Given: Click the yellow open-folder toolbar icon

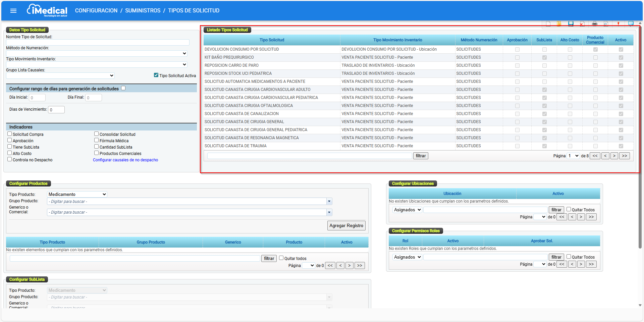Looking at the screenshot, I should 559,23.
